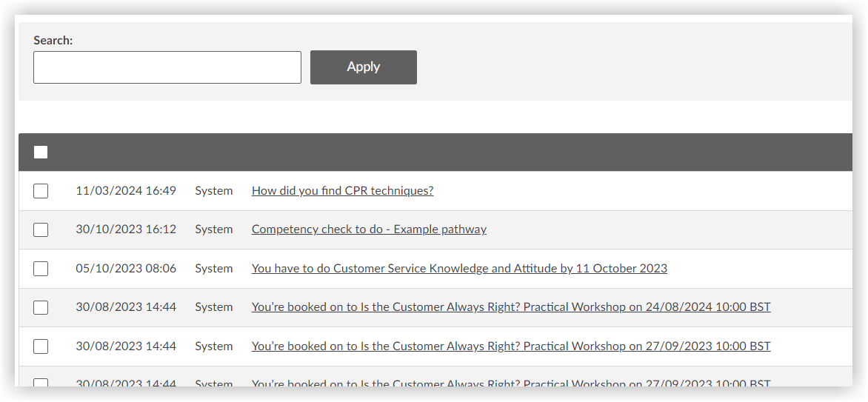Click the date 11/03/2024 16:49
Viewport: 868px width, 402px height.
pyautogui.click(x=126, y=191)
